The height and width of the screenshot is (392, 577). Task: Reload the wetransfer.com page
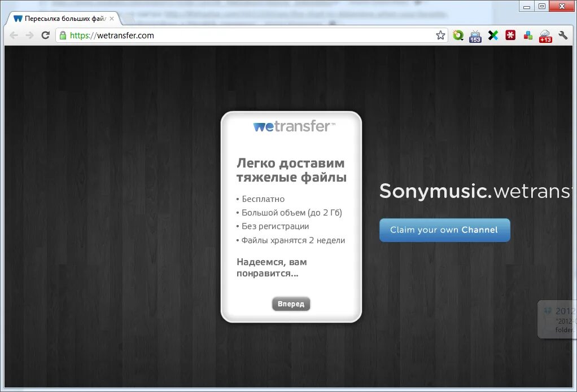coord(46,36)
